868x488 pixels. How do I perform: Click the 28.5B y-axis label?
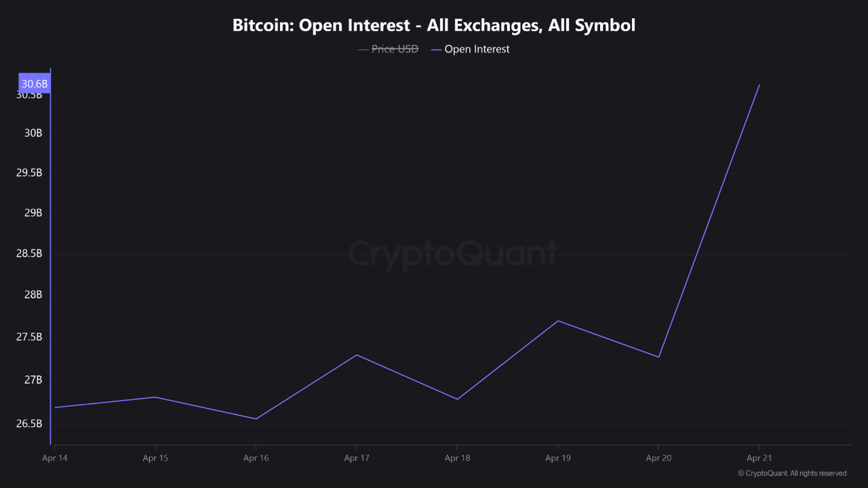pyautogui.click(x=29, y=253)
